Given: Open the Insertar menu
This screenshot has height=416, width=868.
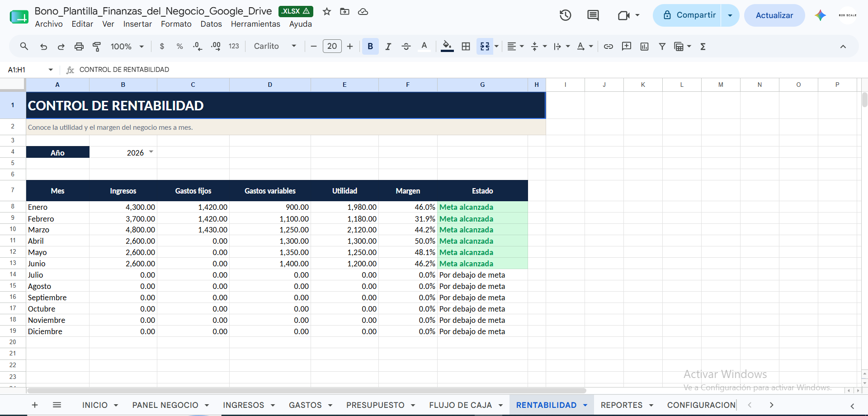Looking at the screenshot, I should click(137, 24).
